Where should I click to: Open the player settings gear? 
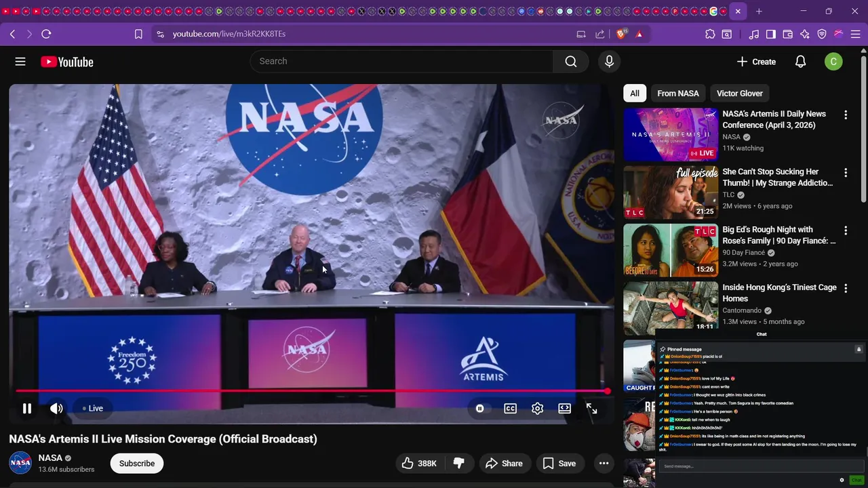pos(537,408)
